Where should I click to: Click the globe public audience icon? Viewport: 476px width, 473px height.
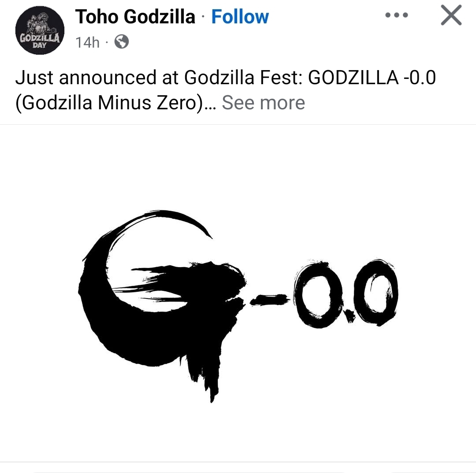(122, 42)
